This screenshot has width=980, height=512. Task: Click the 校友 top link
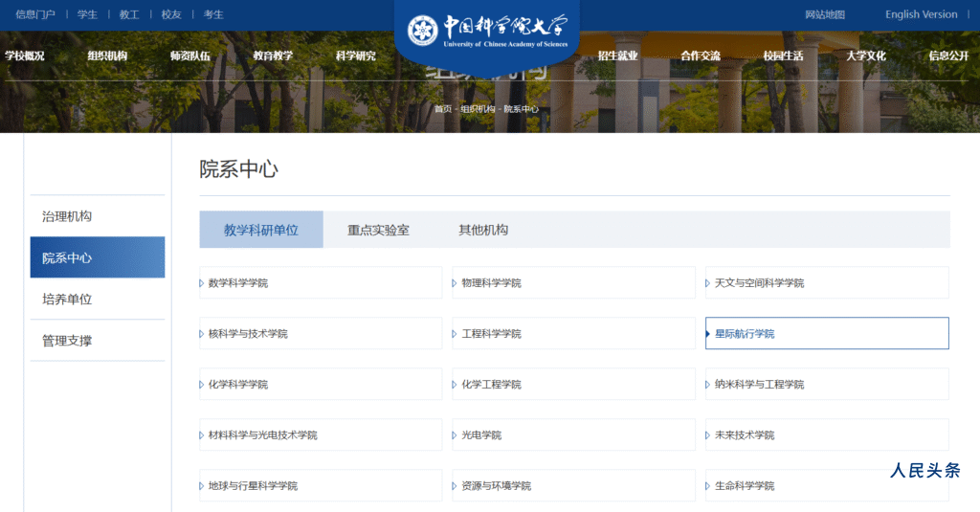click(x=171, y=14)
